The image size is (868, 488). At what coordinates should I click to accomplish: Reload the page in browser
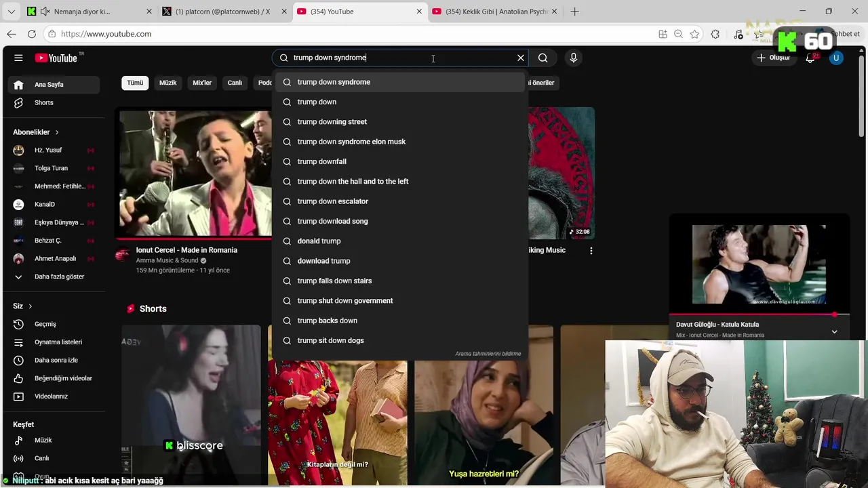click(32, 34)
